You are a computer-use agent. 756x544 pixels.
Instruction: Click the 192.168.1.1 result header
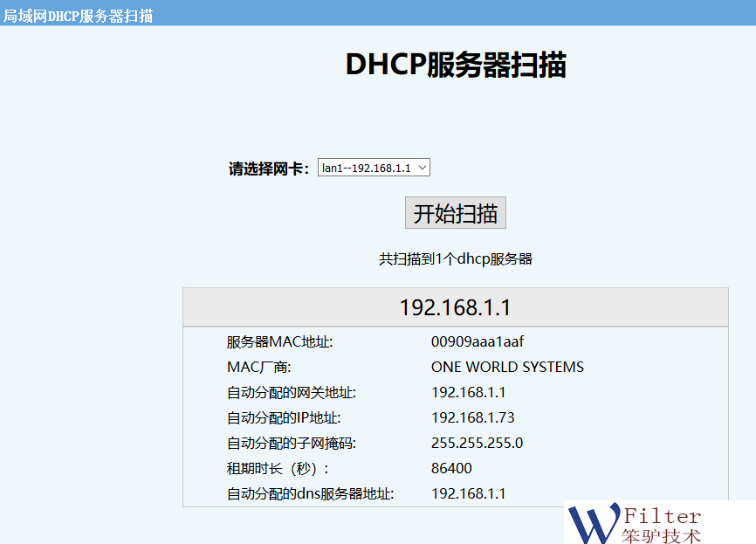pyautogui.click(x=455, y=307)
